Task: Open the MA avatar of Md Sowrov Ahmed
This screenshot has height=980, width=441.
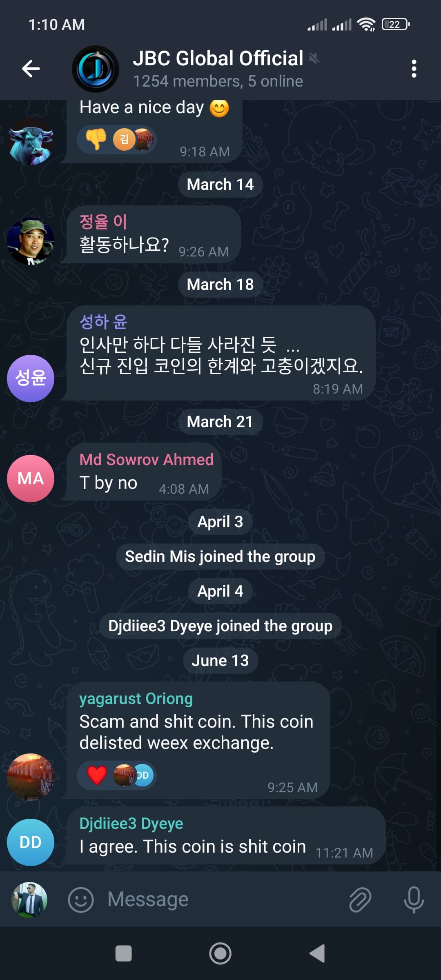Action: coord(31,478)
